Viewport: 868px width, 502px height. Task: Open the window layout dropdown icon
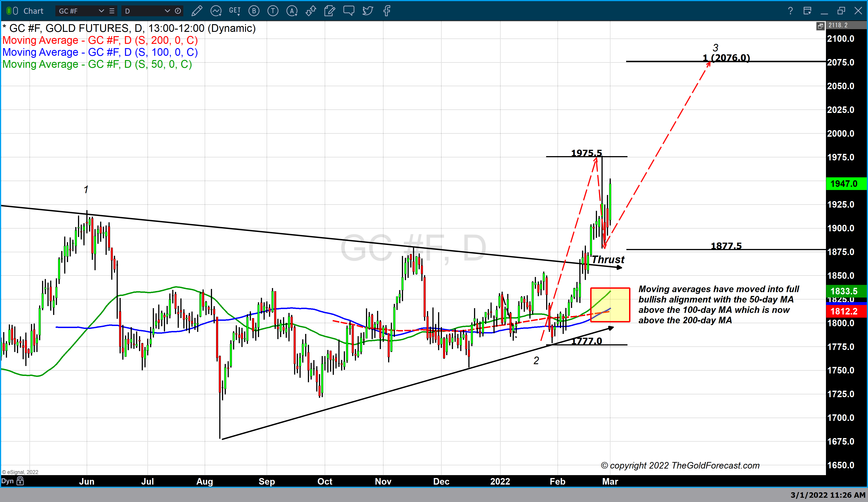807,11
